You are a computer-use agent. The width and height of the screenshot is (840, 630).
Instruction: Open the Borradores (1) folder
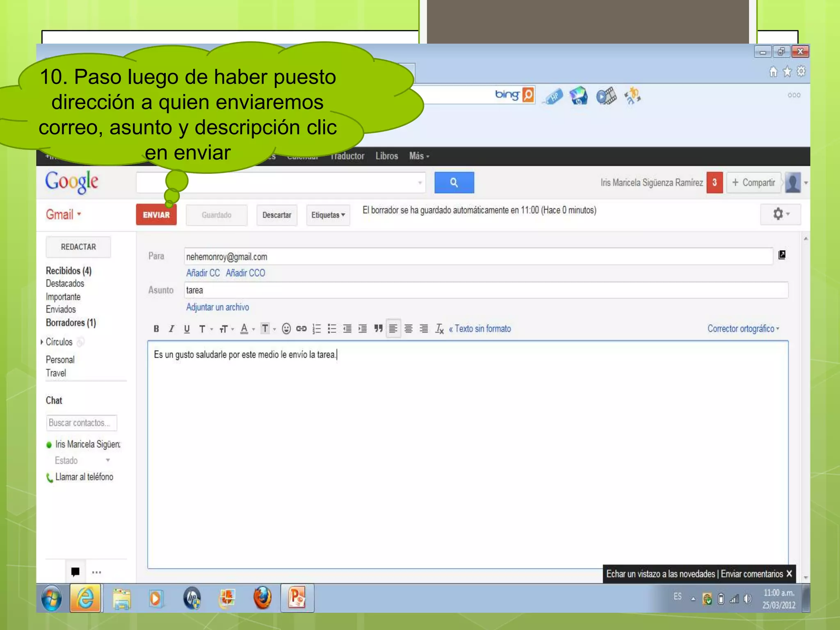coord(71,323)
